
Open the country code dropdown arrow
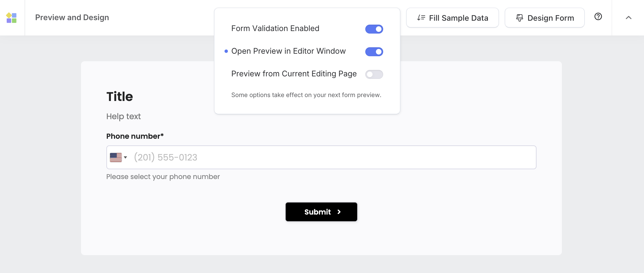click(126, 157)
